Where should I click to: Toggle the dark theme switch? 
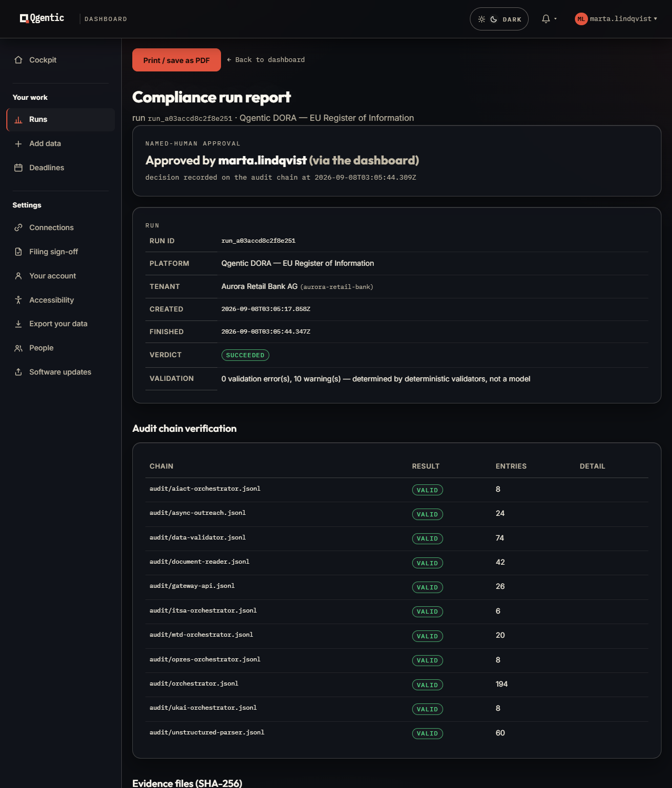(499, 19)
